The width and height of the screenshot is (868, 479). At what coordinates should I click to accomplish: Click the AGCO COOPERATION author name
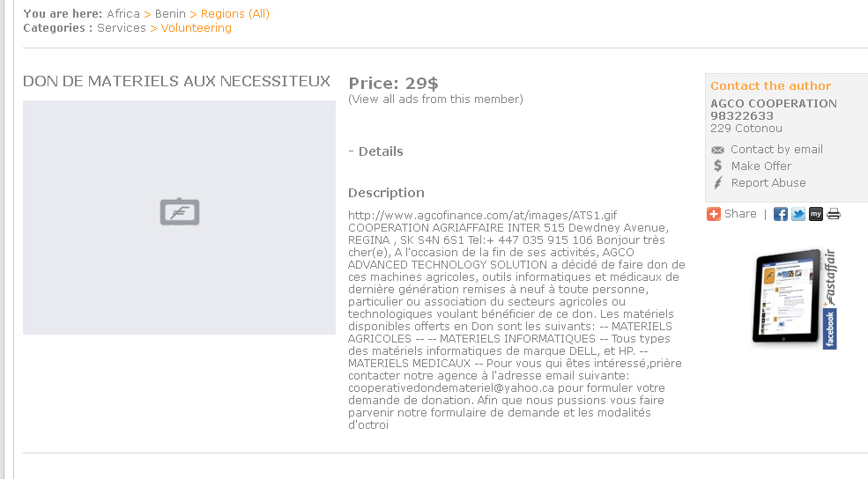click(774, 104)
